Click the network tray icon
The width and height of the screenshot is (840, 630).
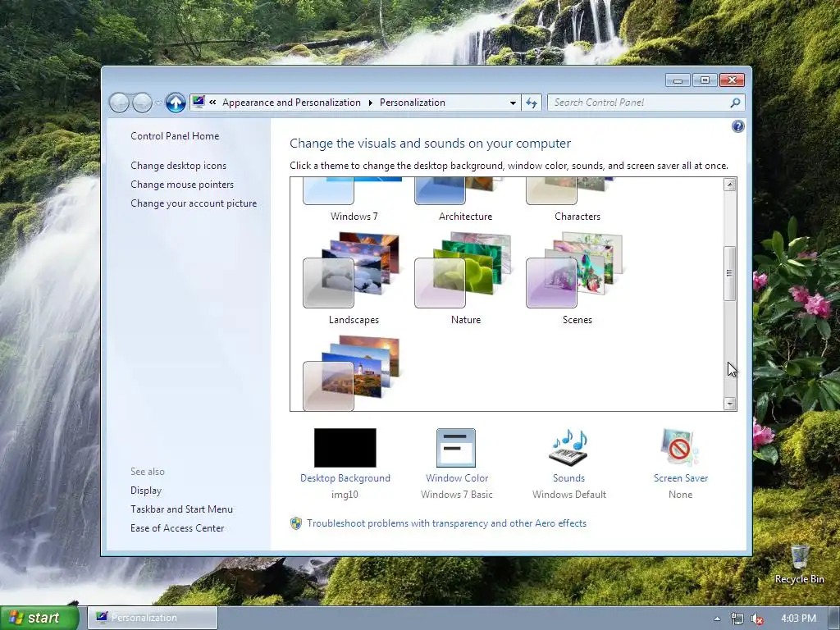pyautogui.click(x=737, y=619)
